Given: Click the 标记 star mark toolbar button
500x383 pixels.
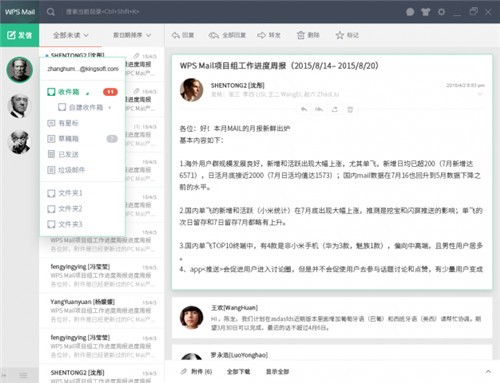Looking at the screenshot, I should pos(347,35).
